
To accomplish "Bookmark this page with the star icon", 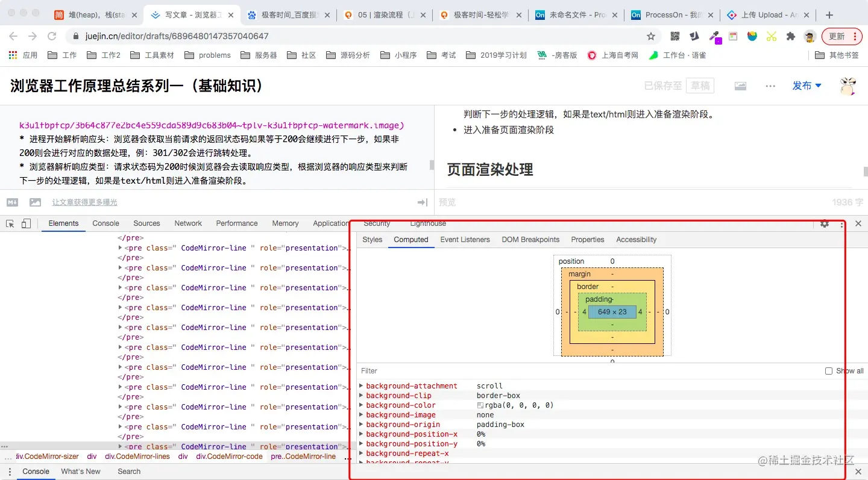I will click(651, 36).
